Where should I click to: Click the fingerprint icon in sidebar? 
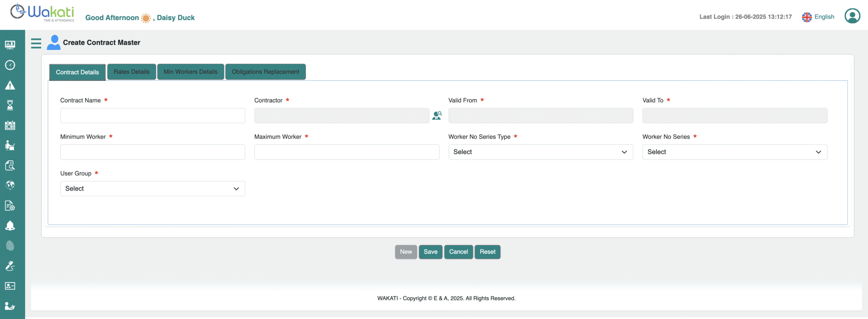tap(10, 246)
